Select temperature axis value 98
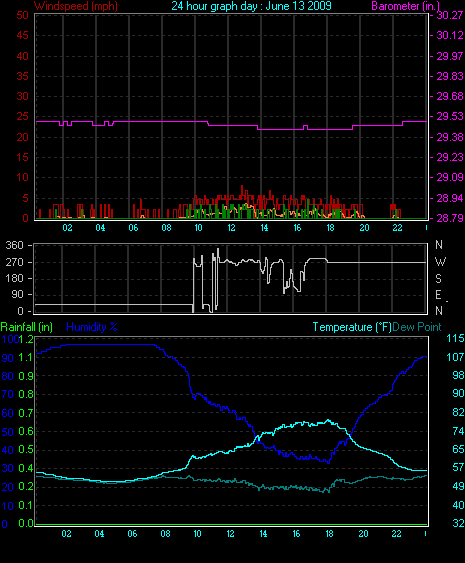The image size is (465, 563). pos(459,375)
